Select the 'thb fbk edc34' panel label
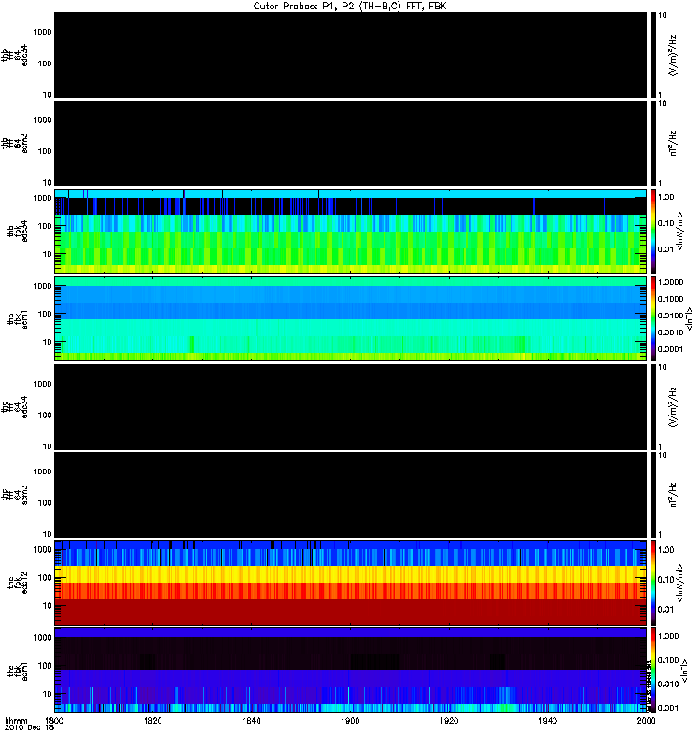The height and width of the screenshot is (747, 700). point(17,231)
